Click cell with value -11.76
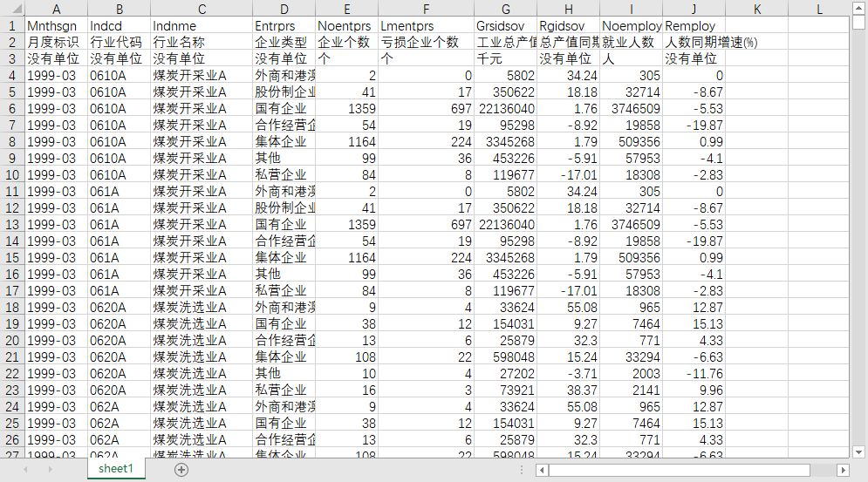 (694, 374)
